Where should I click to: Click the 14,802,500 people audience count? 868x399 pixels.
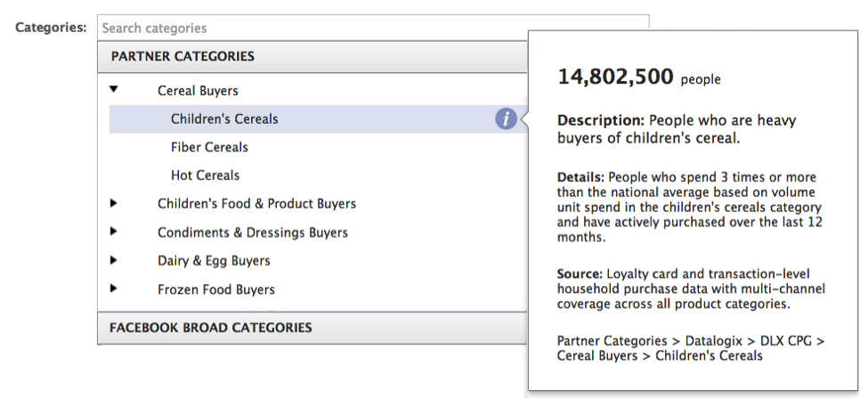pos(639,77)
